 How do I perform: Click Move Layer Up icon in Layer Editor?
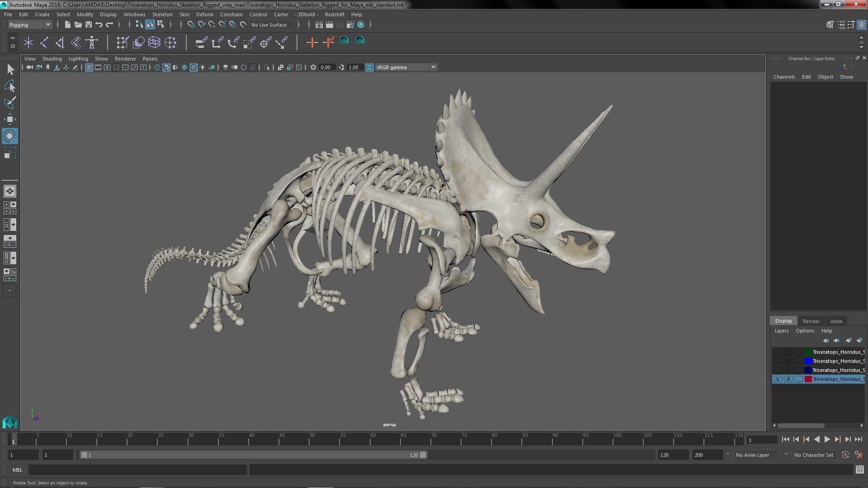click(x=826, y=340)
